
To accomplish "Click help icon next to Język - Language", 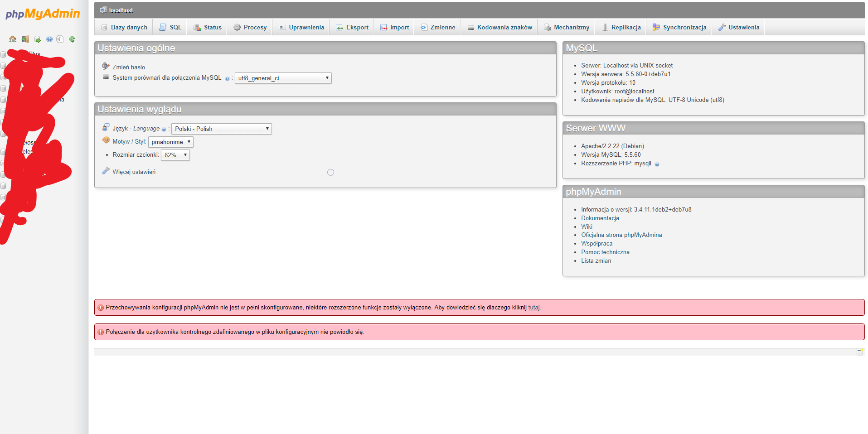I will pos(164,130).
